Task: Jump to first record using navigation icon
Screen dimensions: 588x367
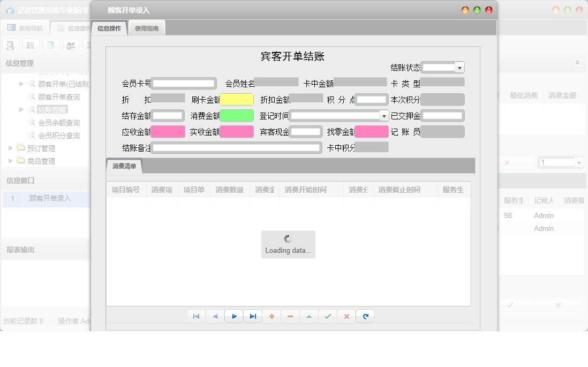Action: tap(197, 316)
